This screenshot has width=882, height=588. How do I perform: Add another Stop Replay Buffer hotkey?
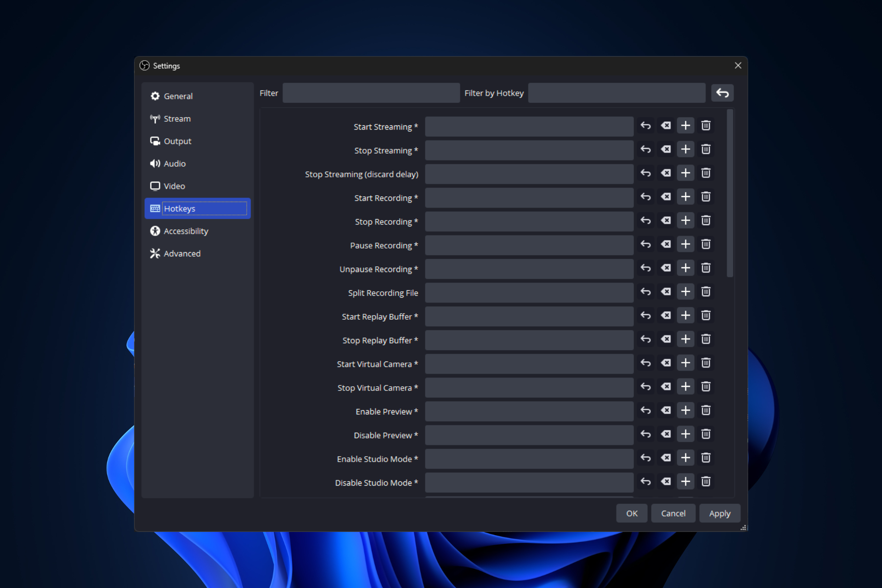pos(685,339)
